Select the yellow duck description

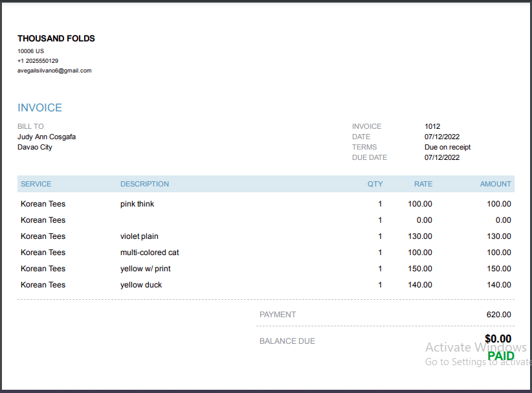pyautogui.click(x=141, y=285)
